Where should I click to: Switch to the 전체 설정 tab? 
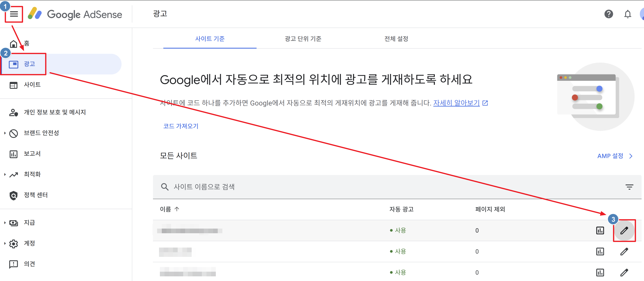pyautogui.click(x=396, y=39)
